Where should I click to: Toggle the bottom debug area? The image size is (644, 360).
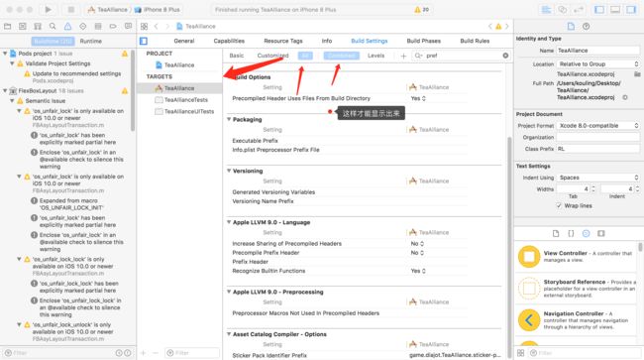pos(615,10)
